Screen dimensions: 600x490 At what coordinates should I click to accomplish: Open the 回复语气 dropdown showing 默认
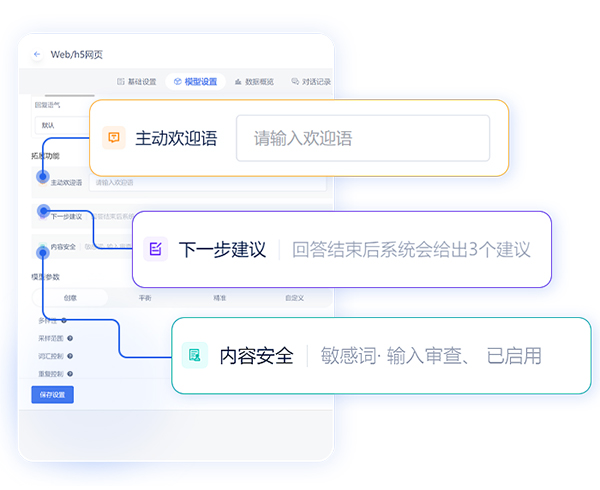click(x=62, y=125)
